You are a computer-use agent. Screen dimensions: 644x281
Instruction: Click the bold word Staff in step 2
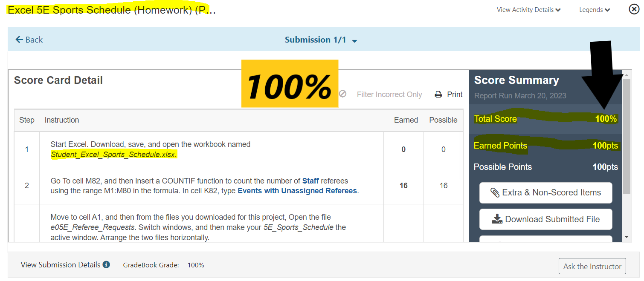tap(310, 181)
